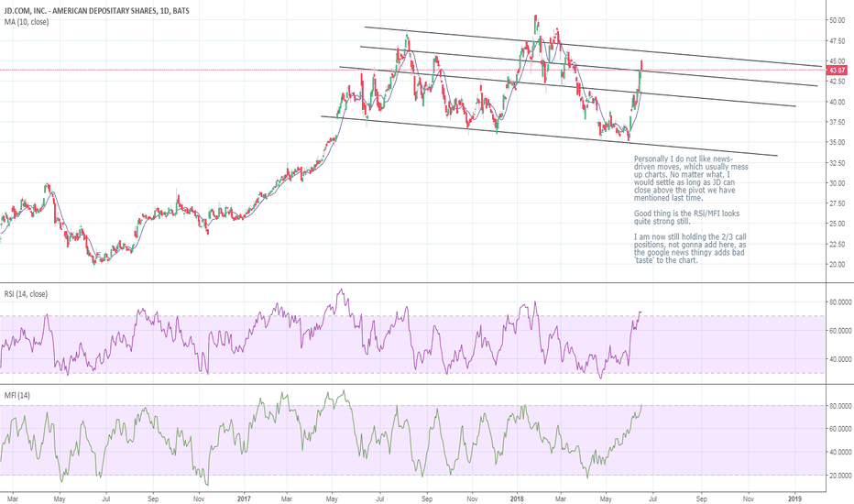Click the 2019 label on time axis

point(794,499)
